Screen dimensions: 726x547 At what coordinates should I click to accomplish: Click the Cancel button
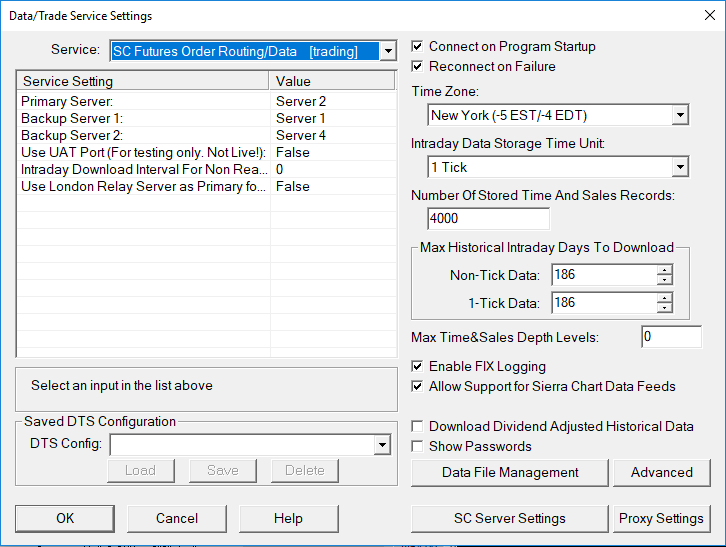click(177, 518)
